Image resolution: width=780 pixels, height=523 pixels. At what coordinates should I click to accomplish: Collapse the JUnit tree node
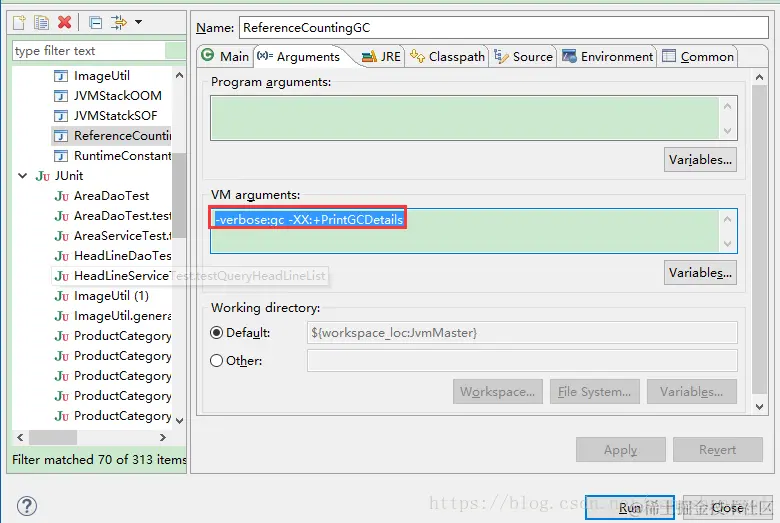tap(22, 176)
